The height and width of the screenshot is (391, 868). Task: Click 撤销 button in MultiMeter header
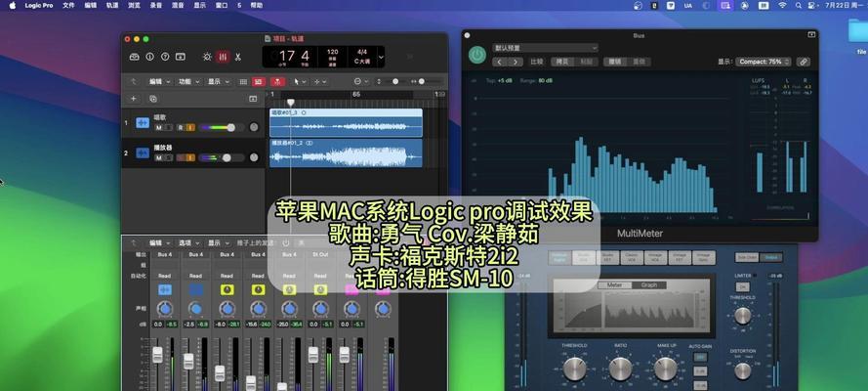614,62
